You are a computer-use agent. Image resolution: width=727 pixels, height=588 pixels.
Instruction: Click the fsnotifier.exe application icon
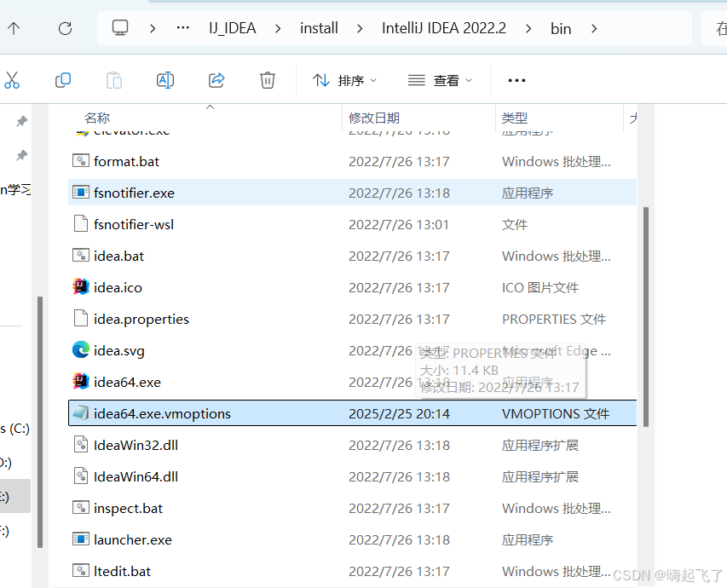(81, 192)
